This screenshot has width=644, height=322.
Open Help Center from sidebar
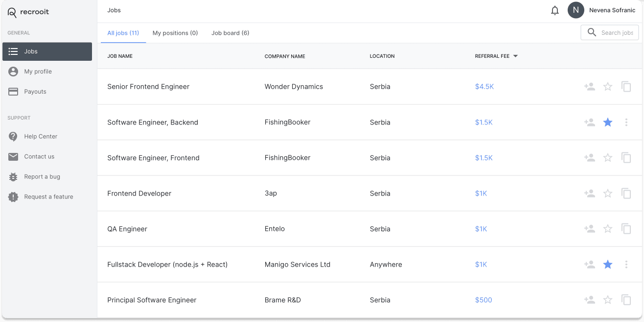coord(41,137)
